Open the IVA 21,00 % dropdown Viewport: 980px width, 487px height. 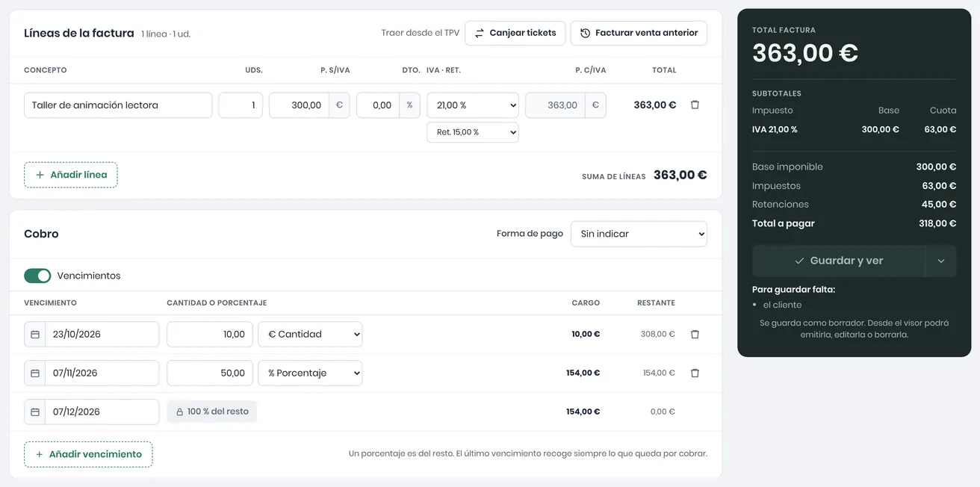tap(473, 105)
